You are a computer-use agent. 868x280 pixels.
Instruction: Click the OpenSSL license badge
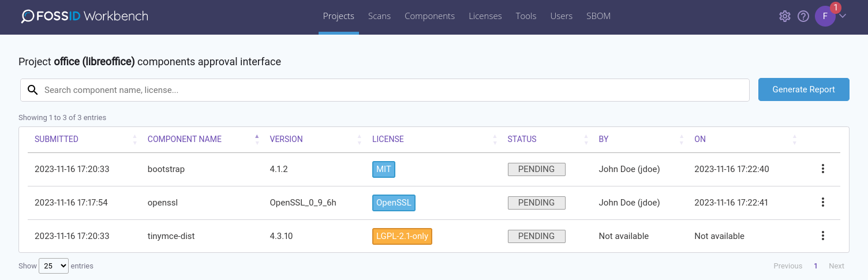click(394, 203)
